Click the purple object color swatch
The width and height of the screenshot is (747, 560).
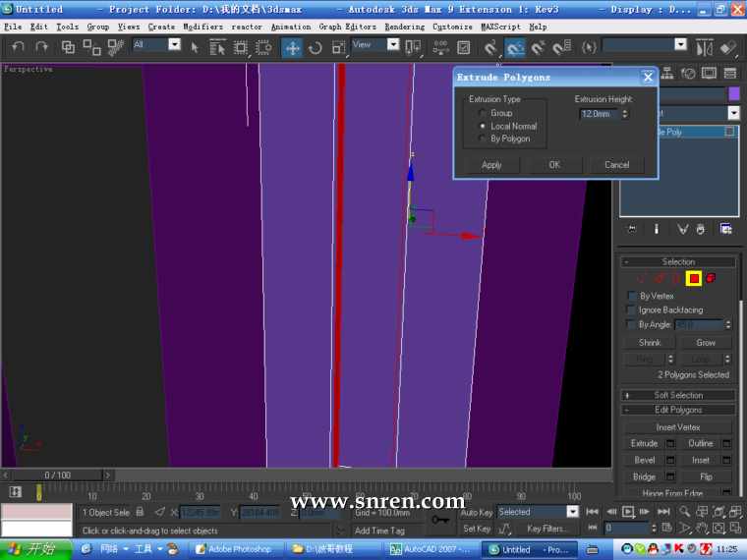click(x=733, y=93)
